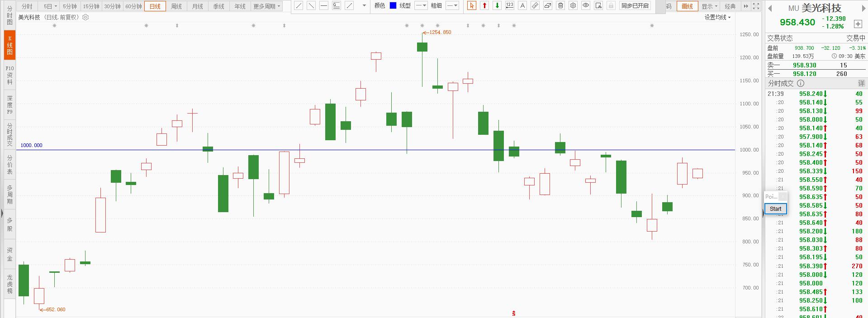Place a green down-arrow marker
The width and height of the screenshot is (868, 318).
(x=497, y=5)
